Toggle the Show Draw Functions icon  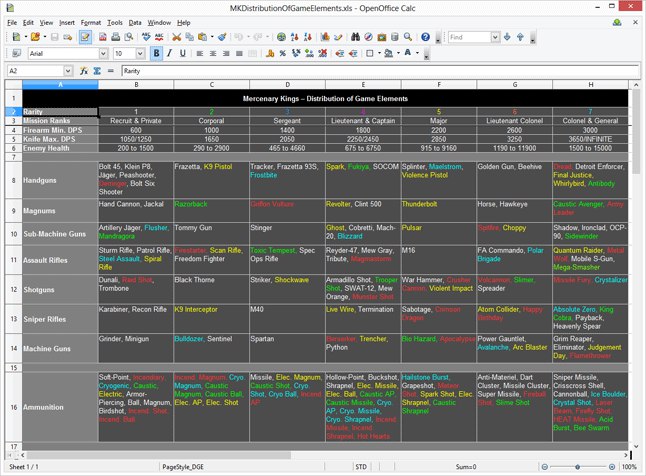point(338,37)
